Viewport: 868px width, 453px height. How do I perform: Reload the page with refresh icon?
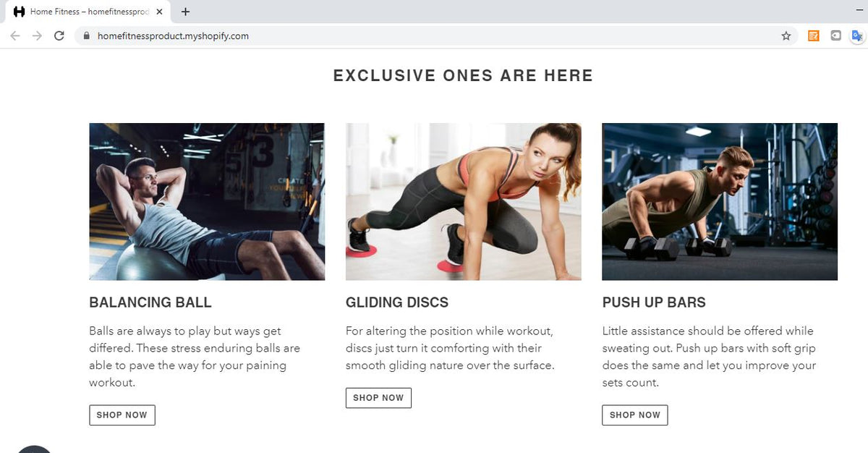coord(59,35)
